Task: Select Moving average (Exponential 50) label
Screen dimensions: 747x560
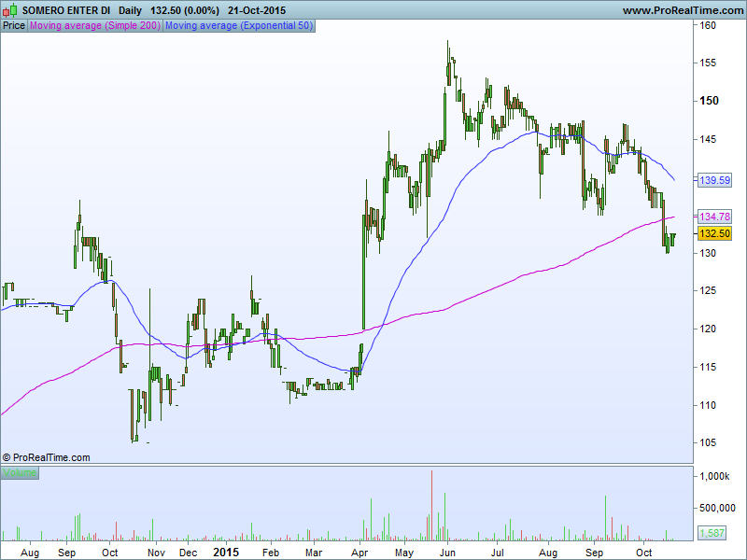Action: [239, 25]
